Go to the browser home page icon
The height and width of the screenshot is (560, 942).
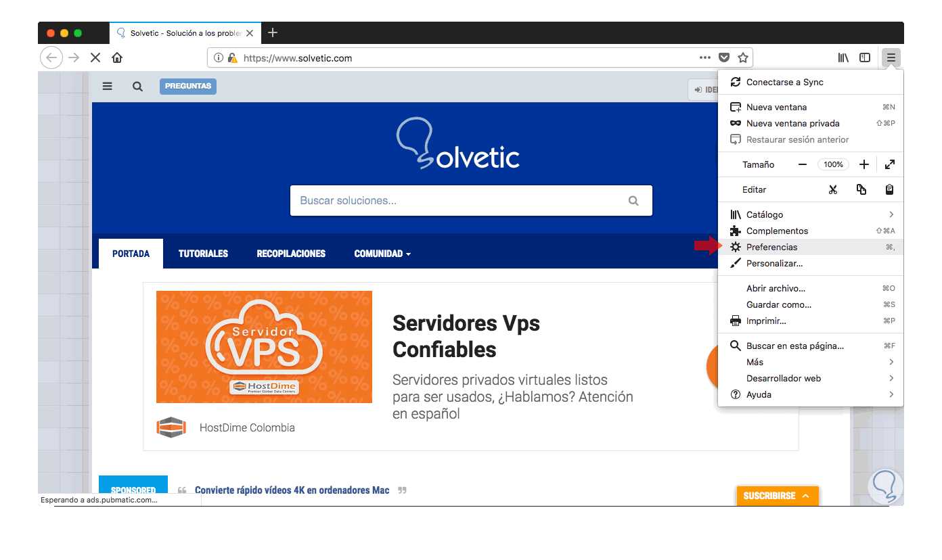pyautogui.click(x=117, y=57)
